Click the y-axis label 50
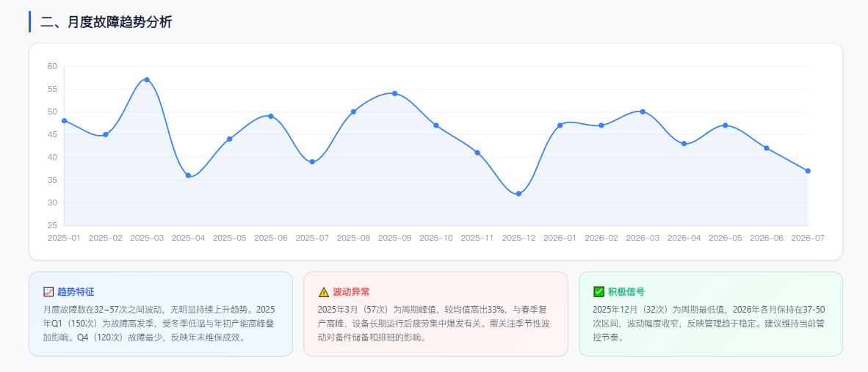The image size is (868, 372). pyautogui.click(x=53, y=112)
